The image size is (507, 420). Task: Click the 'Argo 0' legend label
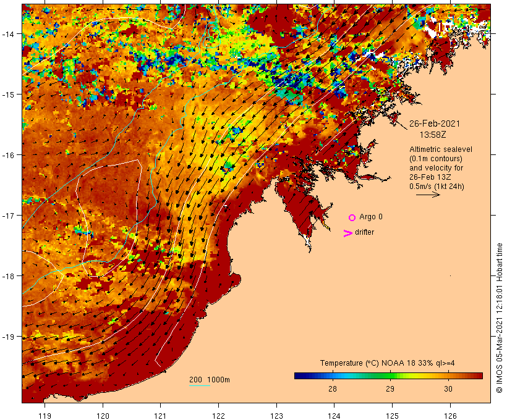(371, 217)
